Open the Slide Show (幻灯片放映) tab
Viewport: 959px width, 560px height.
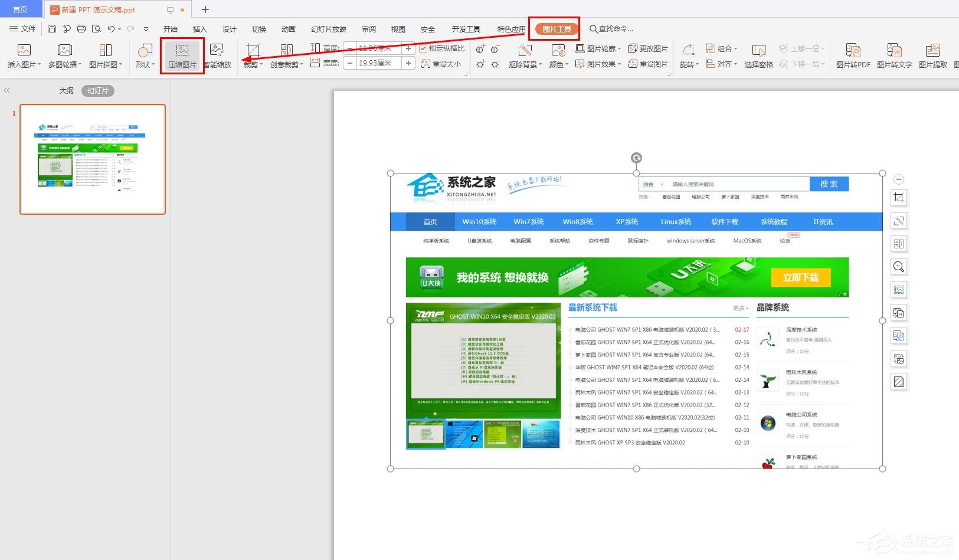tap(329, 29)
